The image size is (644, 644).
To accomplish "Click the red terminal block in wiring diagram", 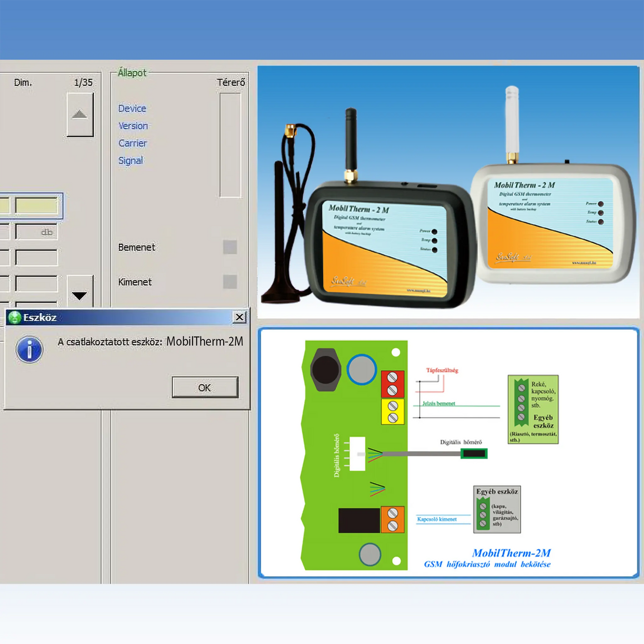I will pos(393,384).
